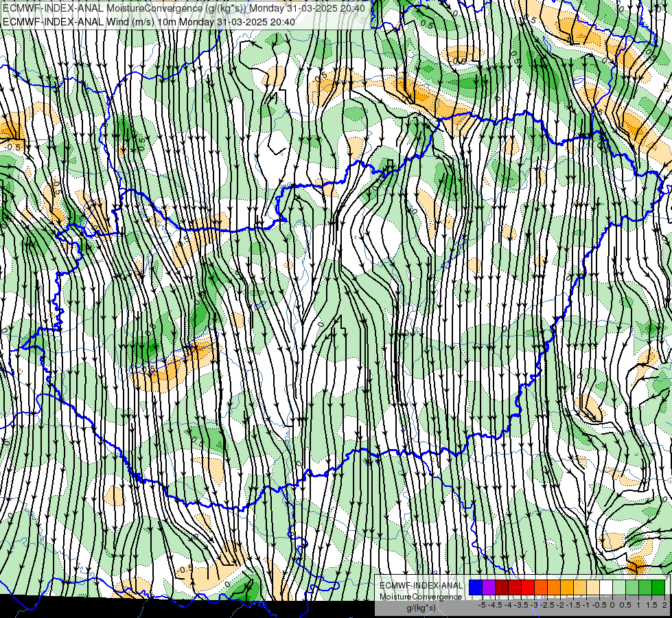Click the blue swatch at legend's left end
Image resolution: width=672 pixels, height=618 pixels.
476,588
